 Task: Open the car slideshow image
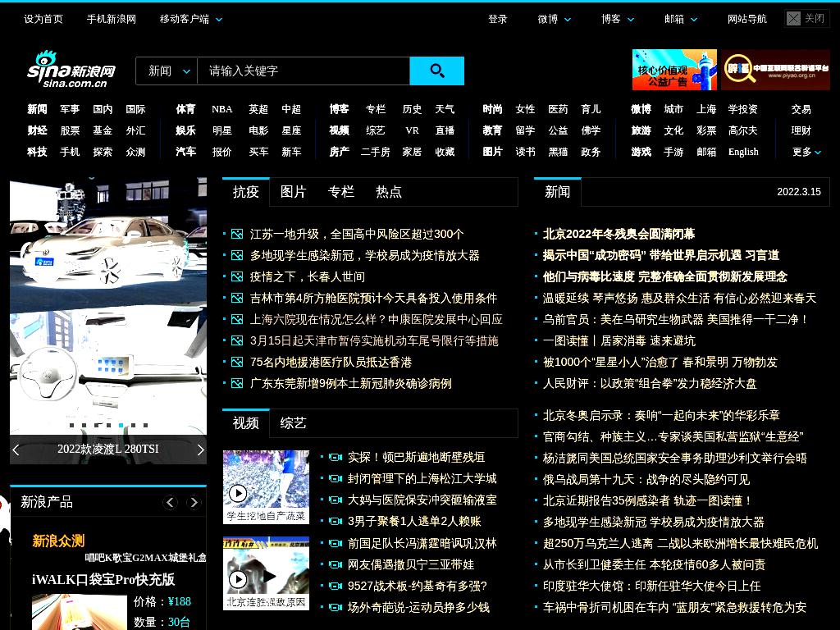tap(108, 305)
